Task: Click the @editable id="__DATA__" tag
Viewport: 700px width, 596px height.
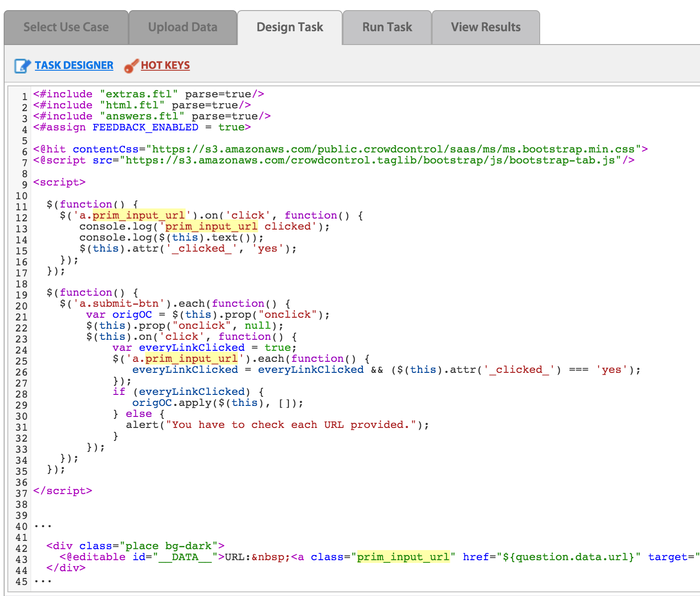Action: (x=142, y=557)
